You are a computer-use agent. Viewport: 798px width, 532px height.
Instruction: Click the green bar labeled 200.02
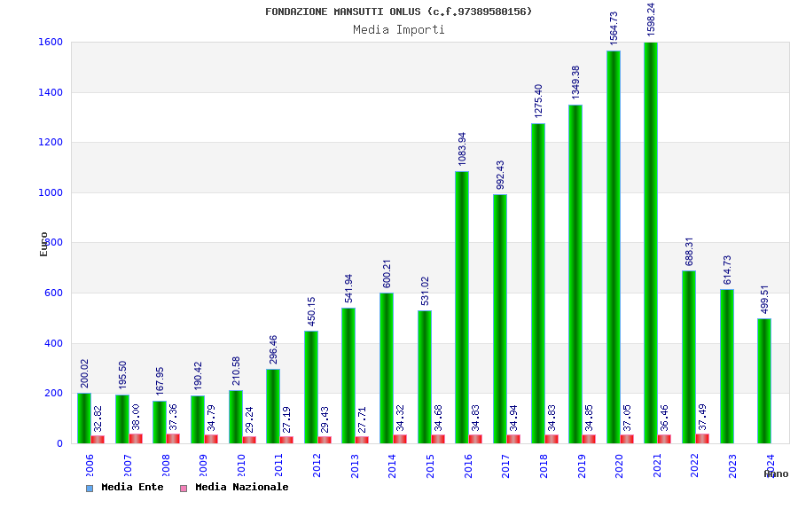click(84, 418)
